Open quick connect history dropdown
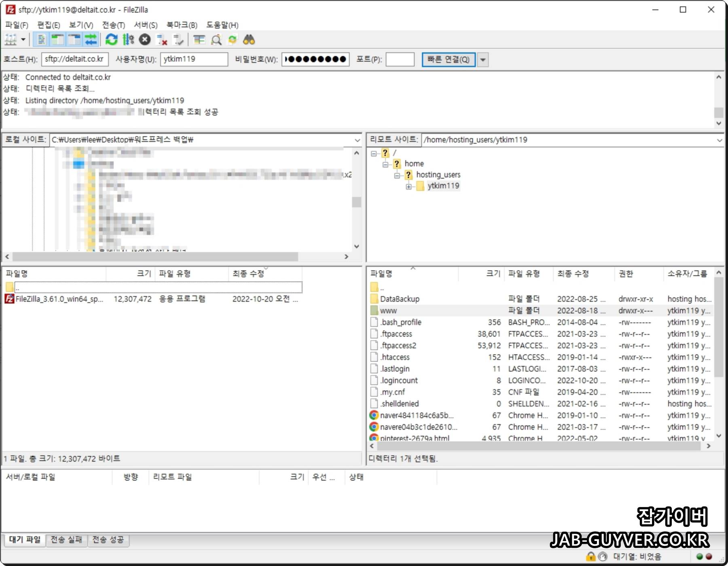728x566 pixels. 483,59
